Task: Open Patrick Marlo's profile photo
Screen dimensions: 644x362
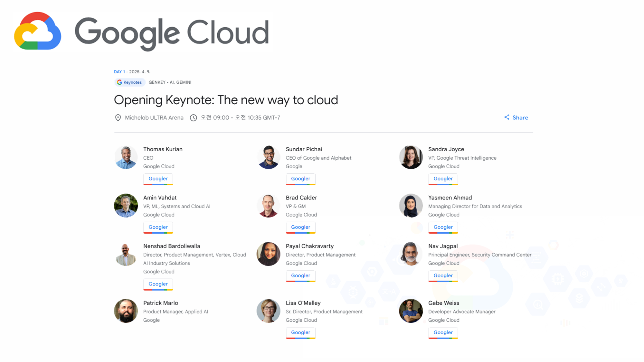Action: click(126, 311)
